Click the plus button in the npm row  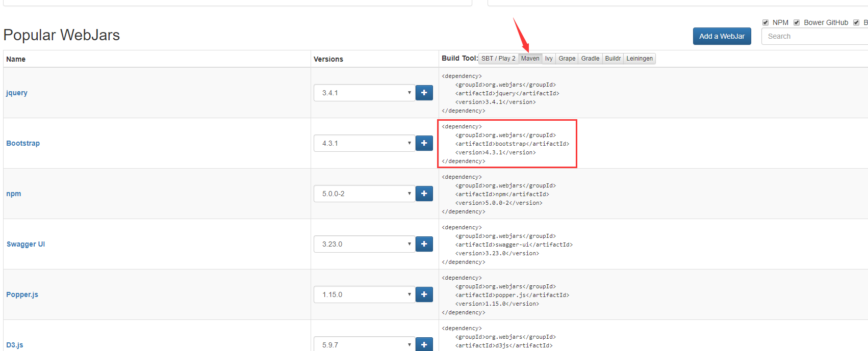(424, 194)
